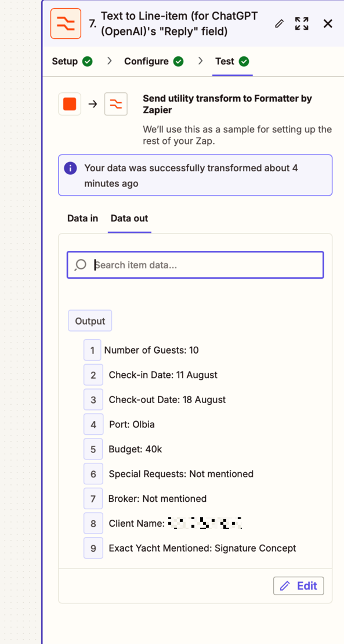
Task: Select line item 9 Exact Yacht Mentioned
Action: [190, 548]
